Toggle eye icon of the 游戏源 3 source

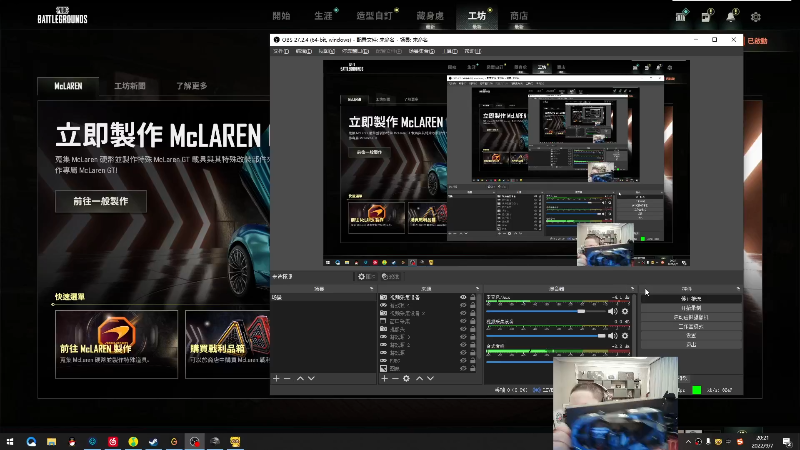click(463, 337)
